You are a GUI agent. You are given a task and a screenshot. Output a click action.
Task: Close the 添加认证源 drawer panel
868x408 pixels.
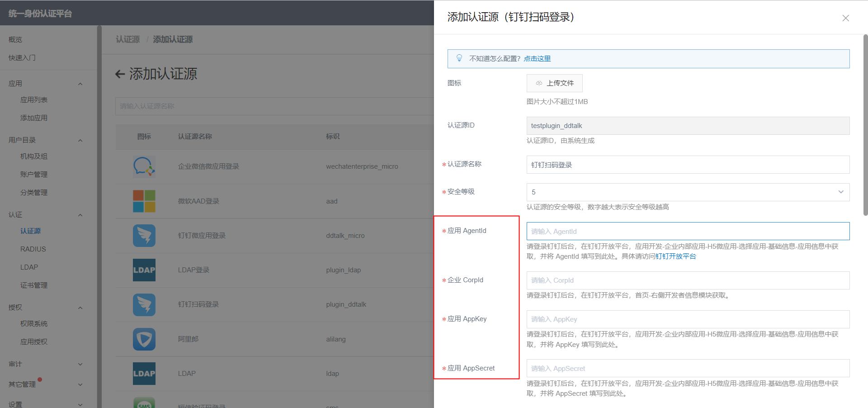click(x=845, y=18)
